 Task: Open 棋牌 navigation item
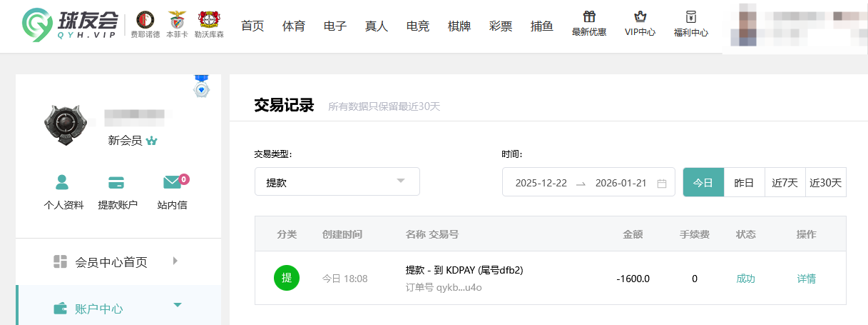(x=459, y=26)
